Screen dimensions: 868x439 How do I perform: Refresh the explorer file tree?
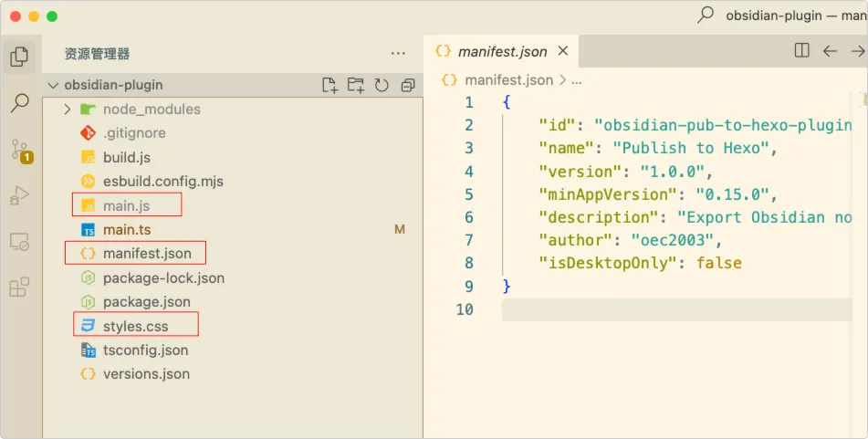pos(382,85)
